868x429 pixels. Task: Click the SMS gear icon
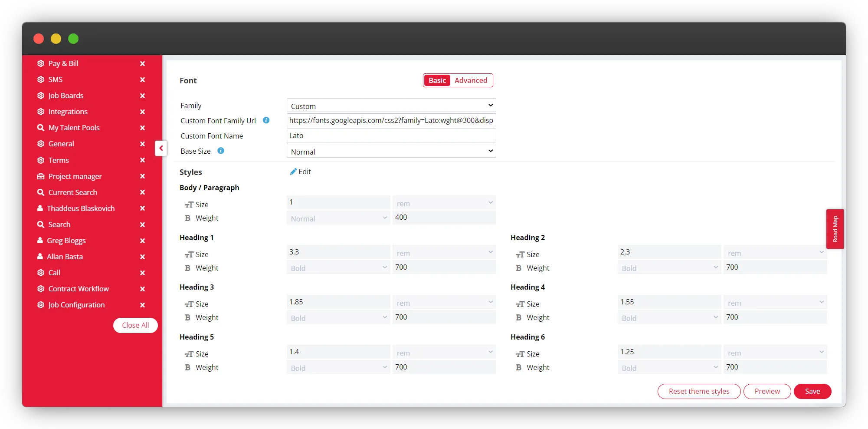coord(41,79)
